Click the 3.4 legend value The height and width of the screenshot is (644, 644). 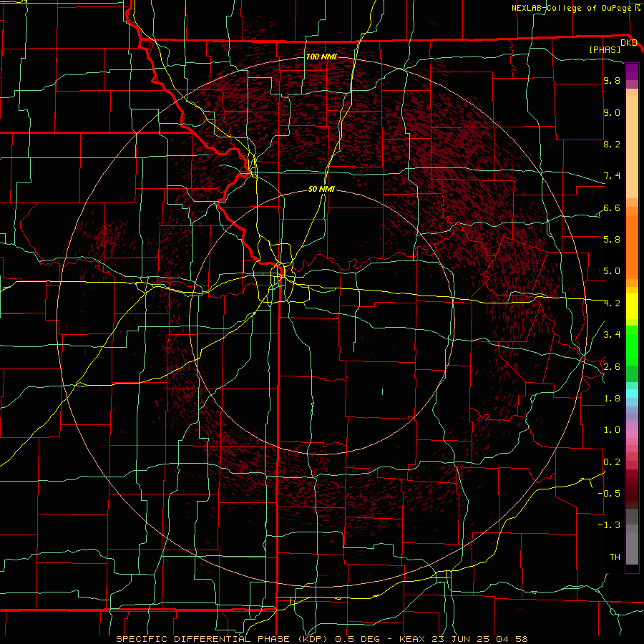[x=612, y=335]
